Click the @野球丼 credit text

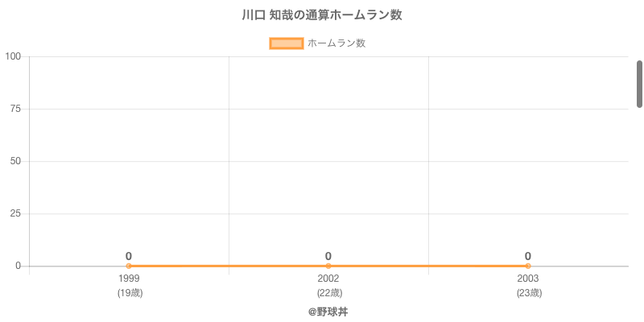(x=328, y=312)
